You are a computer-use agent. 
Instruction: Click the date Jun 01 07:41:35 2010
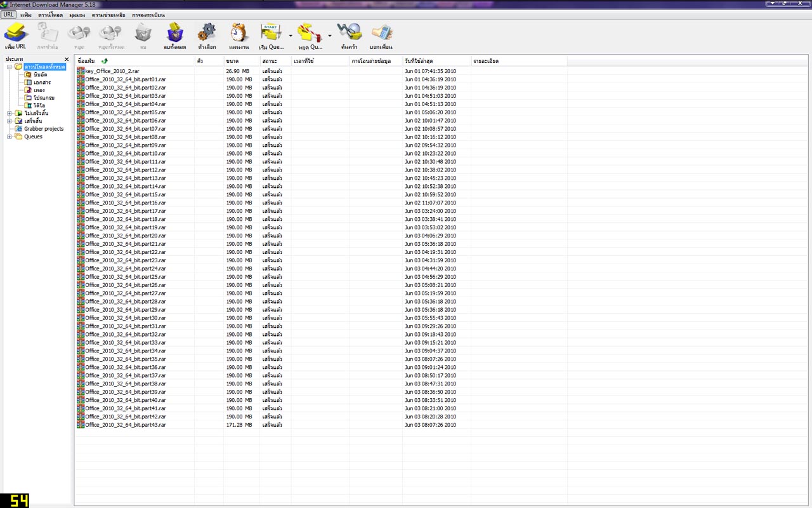(x=430, y=71)
